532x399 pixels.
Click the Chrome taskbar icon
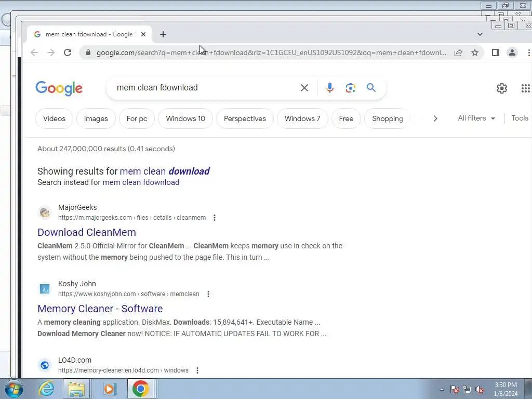pyautogui.click(x=141, y=389)
